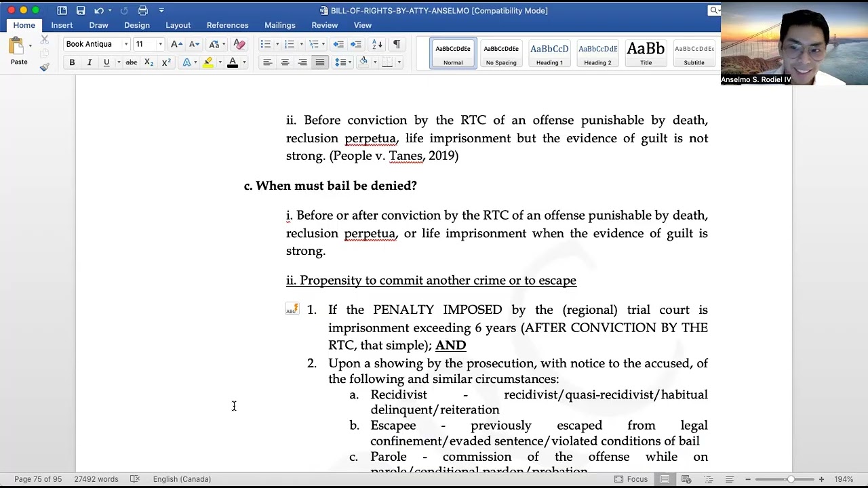Apply subscript formatting
This screenshot has height=488, width=868.
pyautogui.click(x=149, y=62)
